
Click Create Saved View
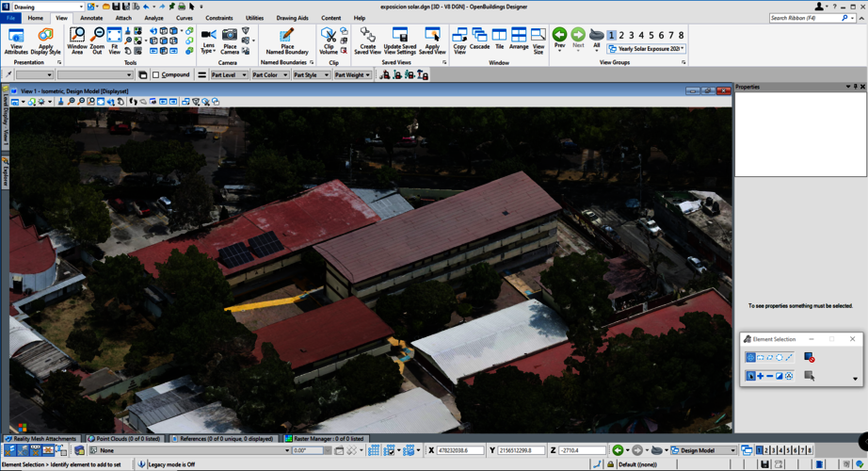(367, 41)
